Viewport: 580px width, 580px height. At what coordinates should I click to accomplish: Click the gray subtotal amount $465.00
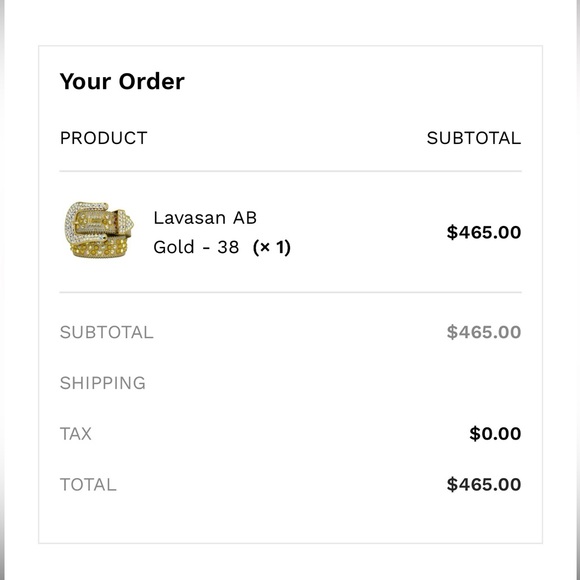pyautogui.click(x=484, y=332)
